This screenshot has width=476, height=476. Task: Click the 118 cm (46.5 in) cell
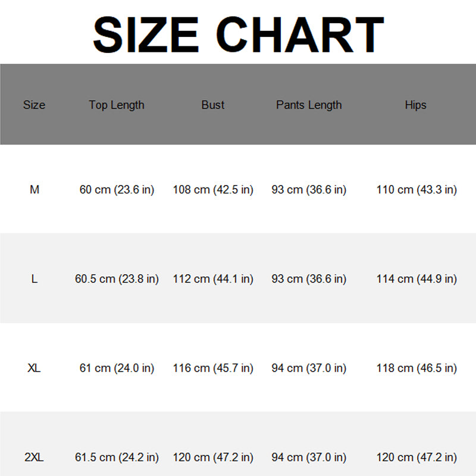[417, 368]
